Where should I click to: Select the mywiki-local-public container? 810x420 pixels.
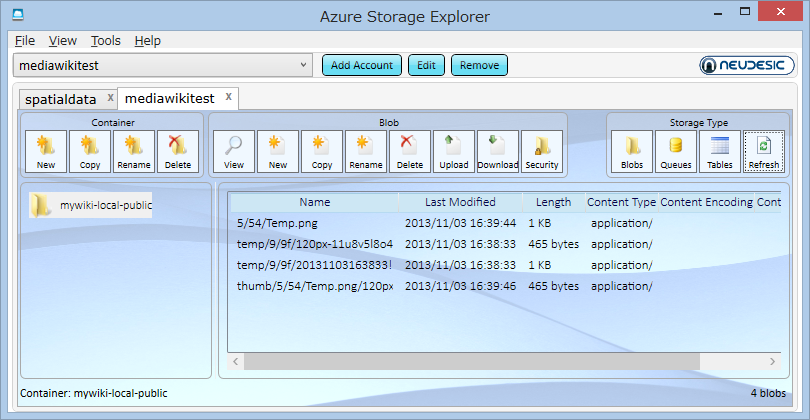pyautogui.click(x=90, y=205)
